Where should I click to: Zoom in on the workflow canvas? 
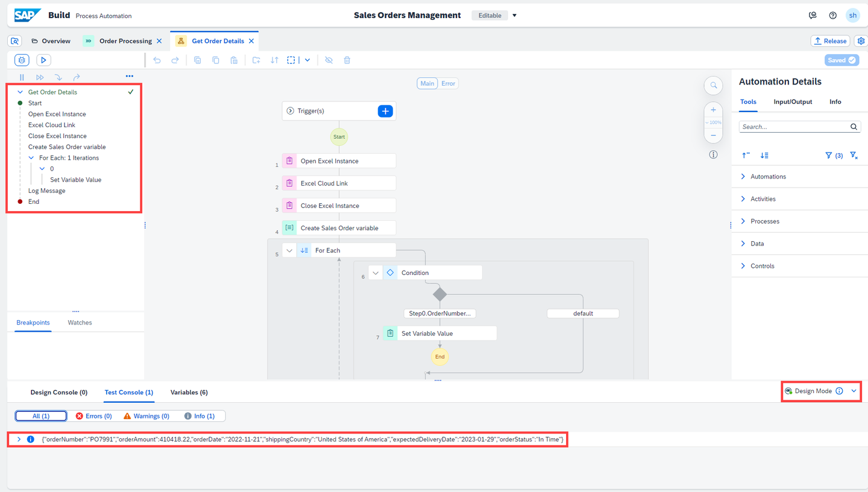click(714, 110)
